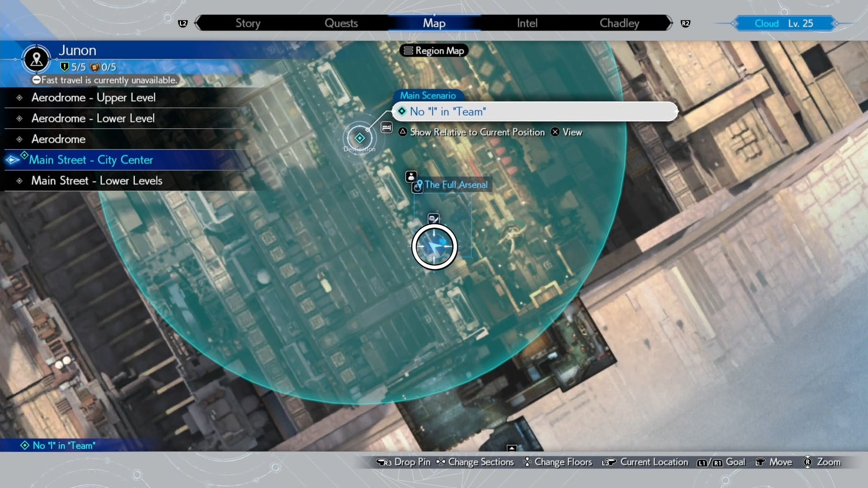
Task: Click the tracked quest No "I" in "Team" footer
Action: click(58, 446)
